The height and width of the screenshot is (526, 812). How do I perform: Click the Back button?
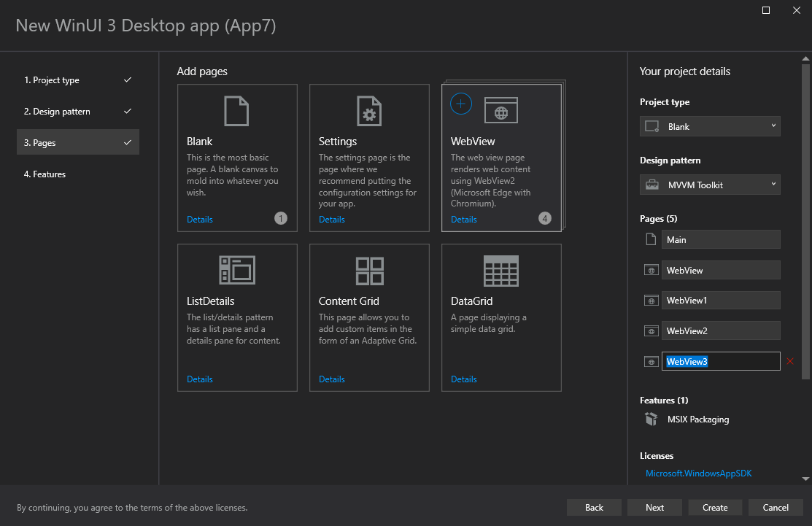(x=594, y=507)
